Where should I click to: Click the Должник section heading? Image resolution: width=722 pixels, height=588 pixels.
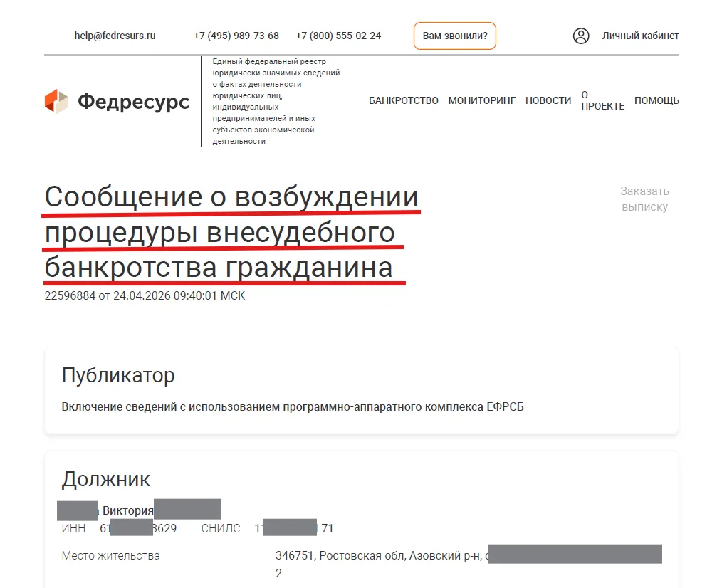(106, 479)
